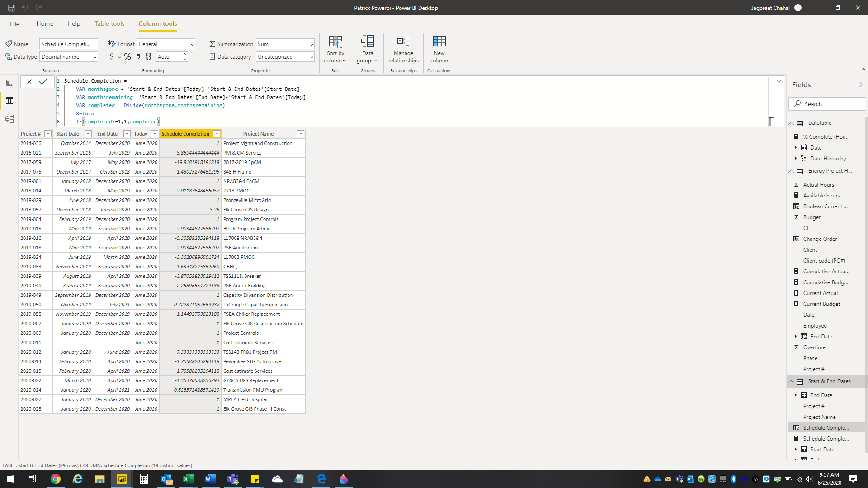The width and height of the screenshot is (868, 488).
Task: Apply percentage format from Formatting group
Action: pyautogui.click(x=127, y=56)
